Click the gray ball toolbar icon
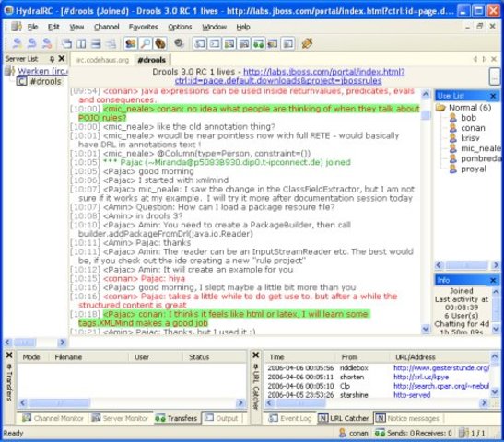504x442 pixels. click(x=179, y=43)
